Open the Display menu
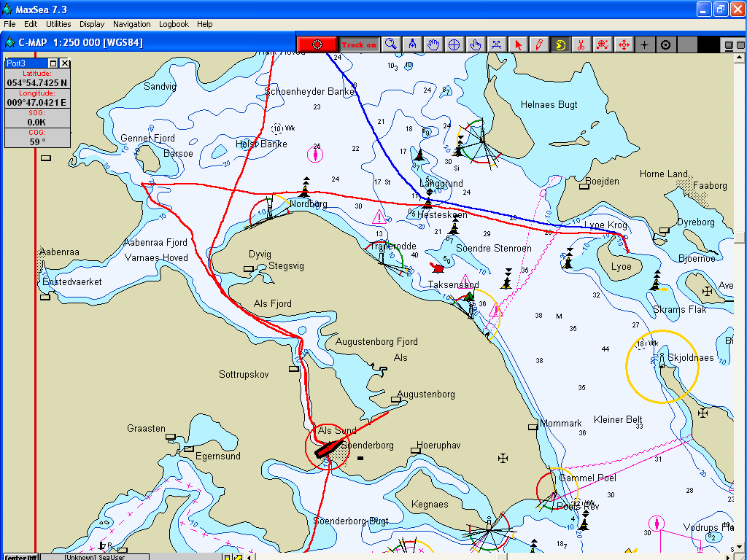Image resolution: width=747 pixels, height=560 pixels. click(x=92, y=24)
